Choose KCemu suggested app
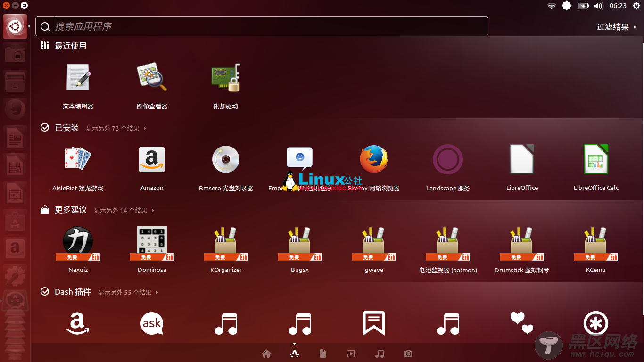The image size is (644, 362). tap(596, 243)
